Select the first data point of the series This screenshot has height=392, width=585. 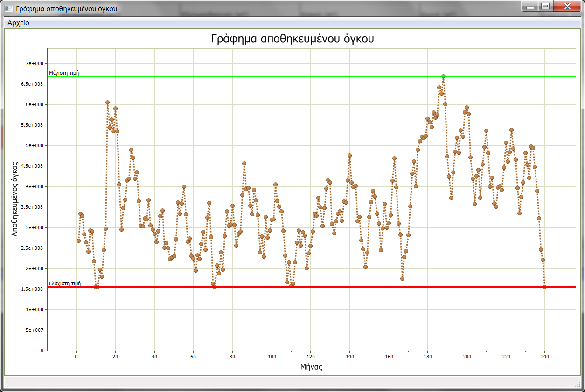(78, 241)
